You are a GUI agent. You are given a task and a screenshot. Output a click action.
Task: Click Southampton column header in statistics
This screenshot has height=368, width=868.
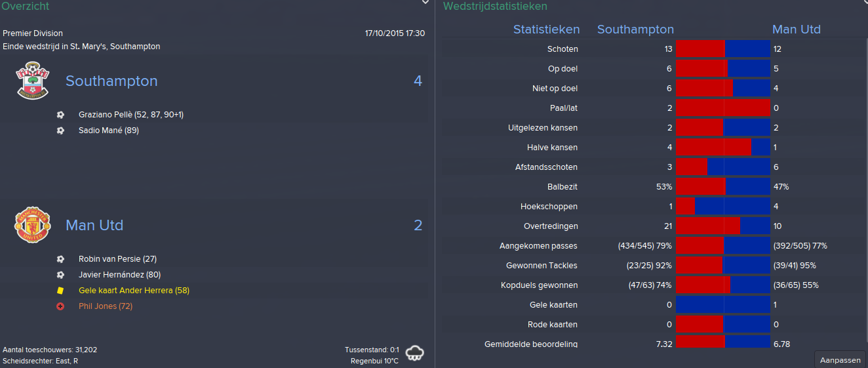[635, 30]
